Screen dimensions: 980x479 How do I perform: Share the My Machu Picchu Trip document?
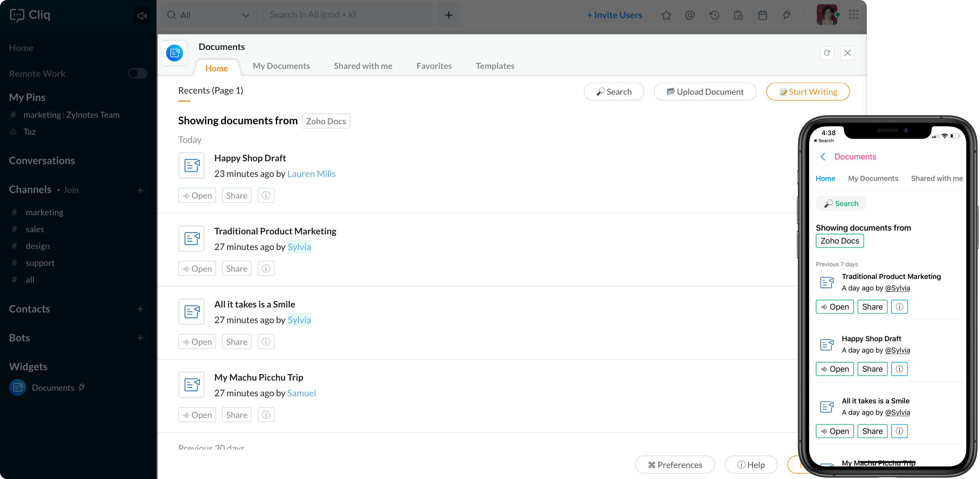[237, 414]
